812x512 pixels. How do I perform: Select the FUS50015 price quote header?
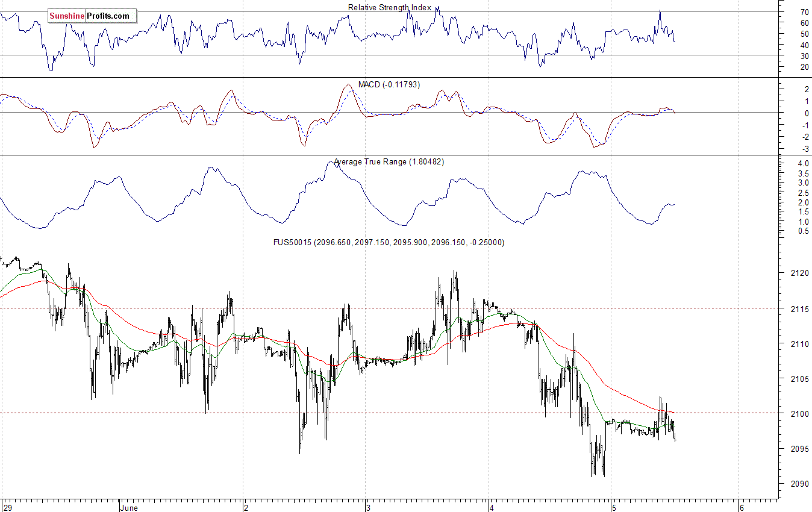[389, 242]
